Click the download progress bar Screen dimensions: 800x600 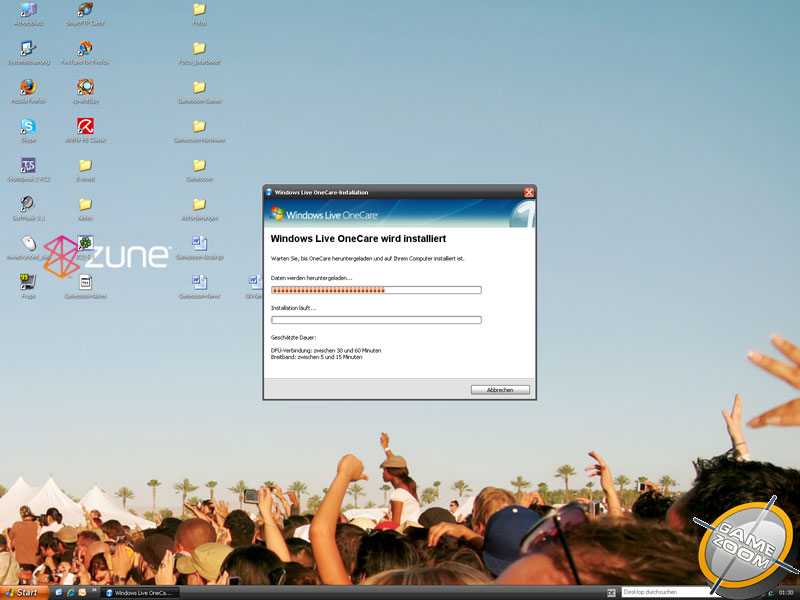[376, 290]
